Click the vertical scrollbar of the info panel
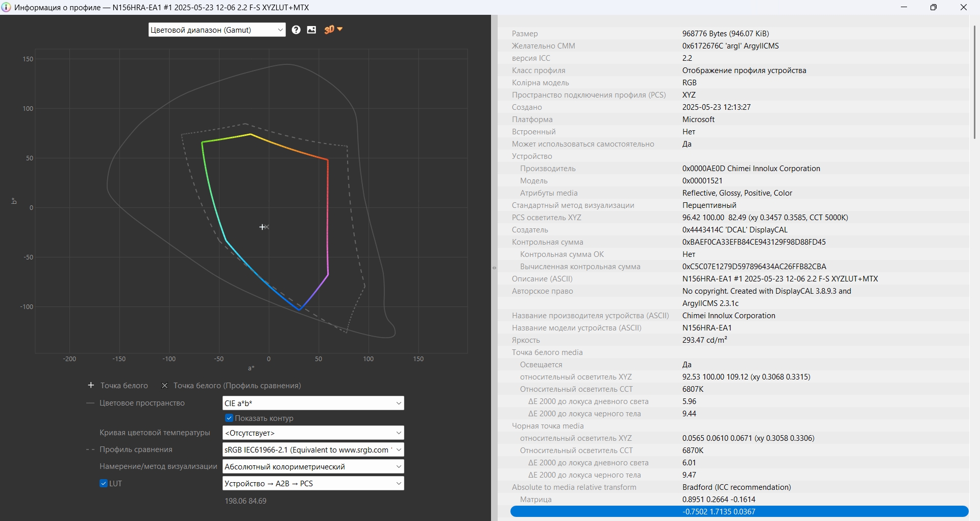The width and height of the screenshot is (980, 521). coord(974,82)
